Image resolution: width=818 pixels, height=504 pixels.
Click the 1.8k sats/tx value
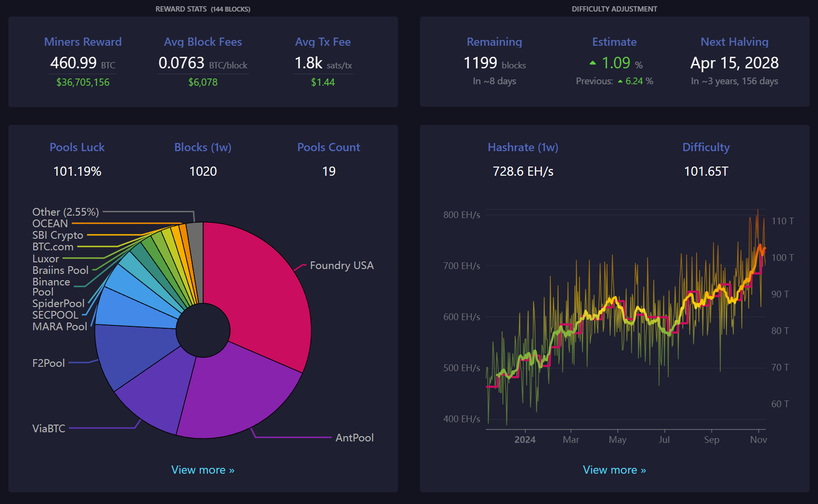pyautogui.click(x=323, y=63)
